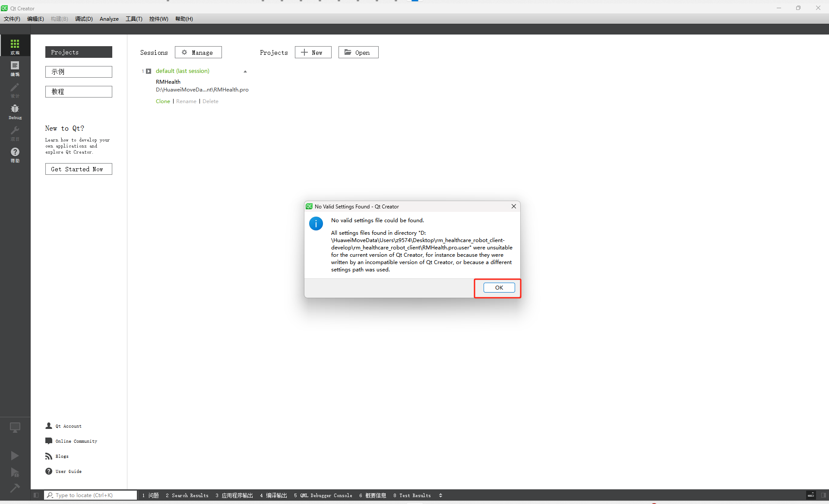Click the Blogs RSS feed icon
829x504 pixels.
(x=49, y=456)
